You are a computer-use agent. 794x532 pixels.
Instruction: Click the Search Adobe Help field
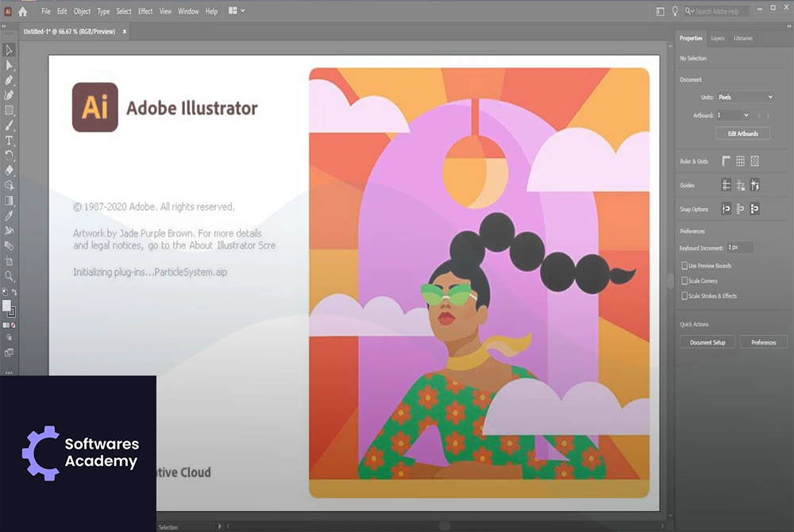point(717,11)
